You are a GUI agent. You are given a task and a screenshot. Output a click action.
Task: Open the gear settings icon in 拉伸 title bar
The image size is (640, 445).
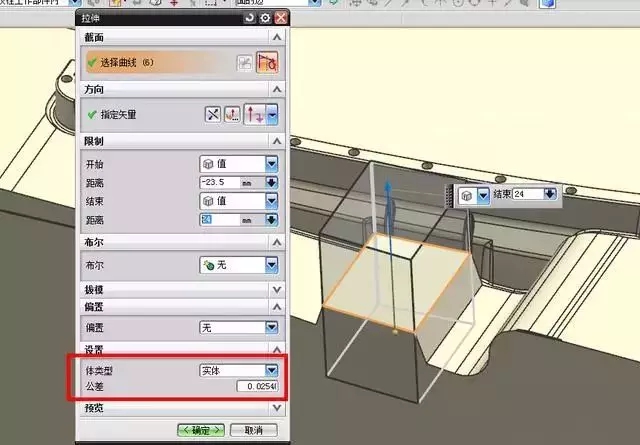(265, 18)
